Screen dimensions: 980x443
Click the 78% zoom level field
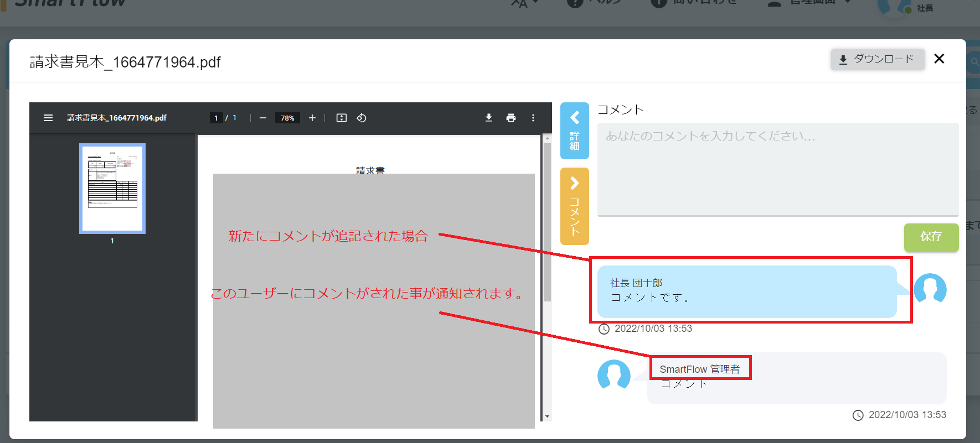pos(287,118)
